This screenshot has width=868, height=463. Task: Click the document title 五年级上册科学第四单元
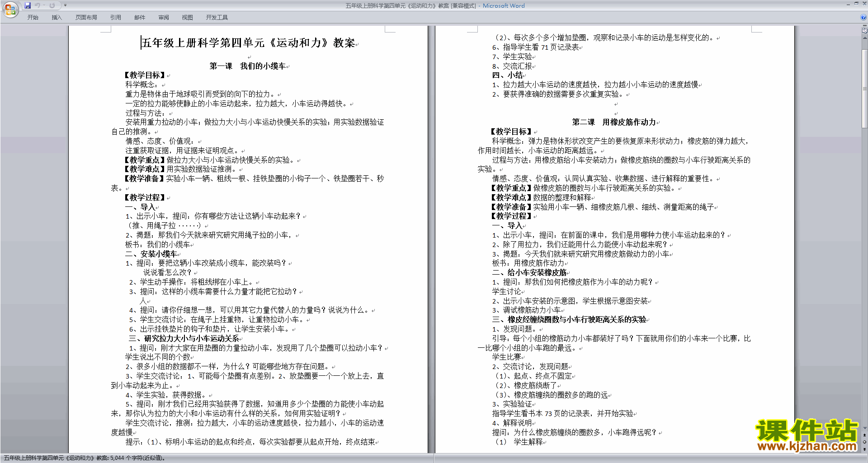[x=248, y=43]
